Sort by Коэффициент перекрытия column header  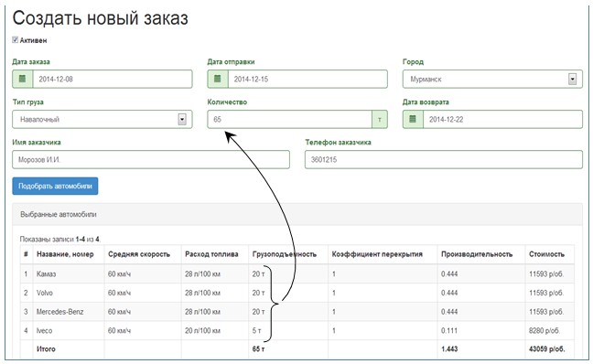[x=377, y=254]
